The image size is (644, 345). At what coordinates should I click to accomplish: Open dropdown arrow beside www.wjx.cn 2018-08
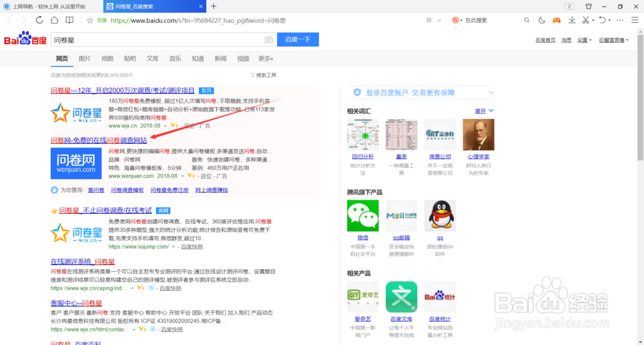pos(166,126)
